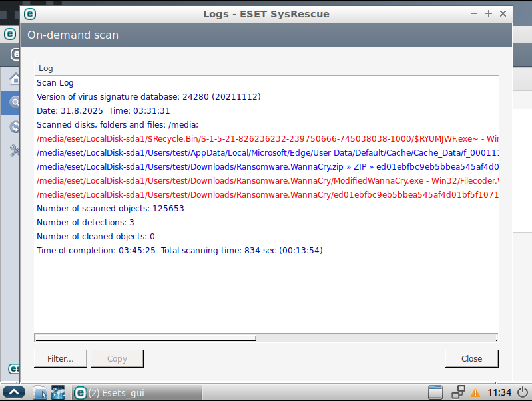Select the $Recycle.Bin detection entry
Image resolution: width=532 pixels, height=401 pixels.
[268, 138]
